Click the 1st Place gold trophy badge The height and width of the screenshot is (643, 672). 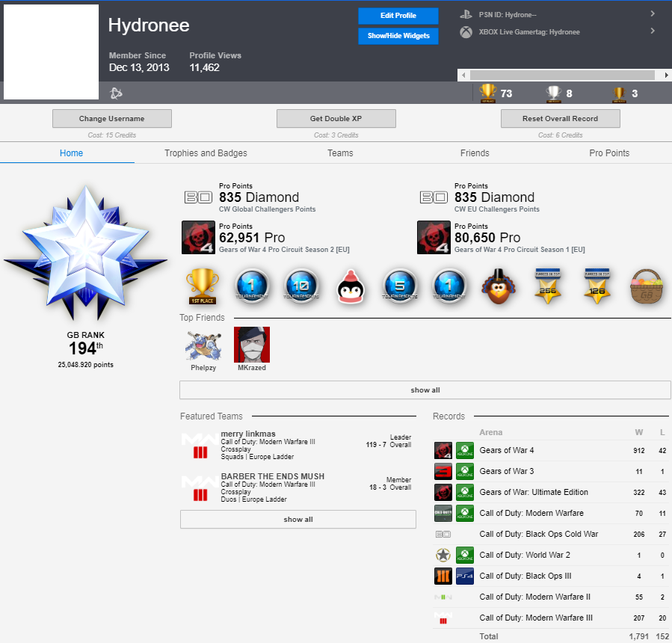(x=203, y=286)
